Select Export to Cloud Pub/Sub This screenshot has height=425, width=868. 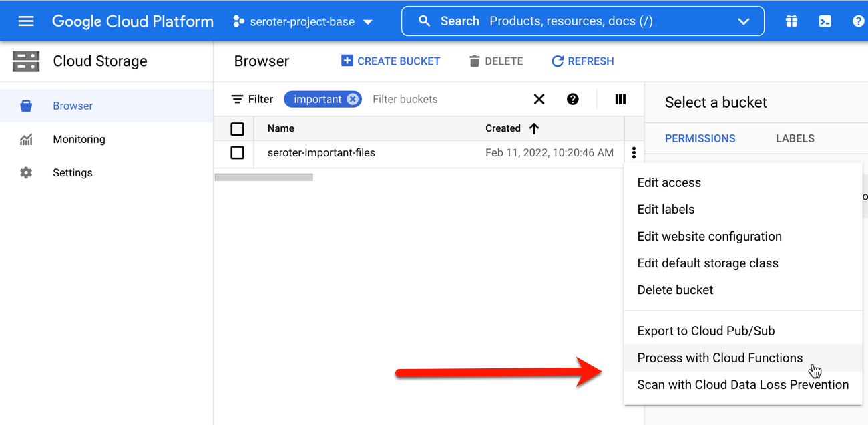tap(706, 331)
